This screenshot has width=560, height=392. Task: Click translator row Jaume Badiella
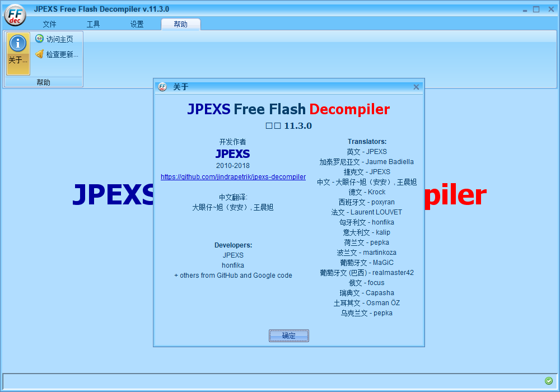(367, 162)
